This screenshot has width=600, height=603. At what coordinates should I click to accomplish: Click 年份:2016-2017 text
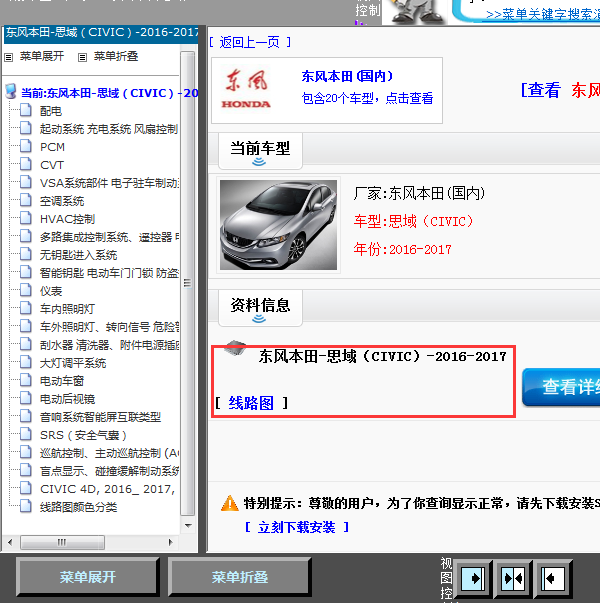(x=402, y=250)
